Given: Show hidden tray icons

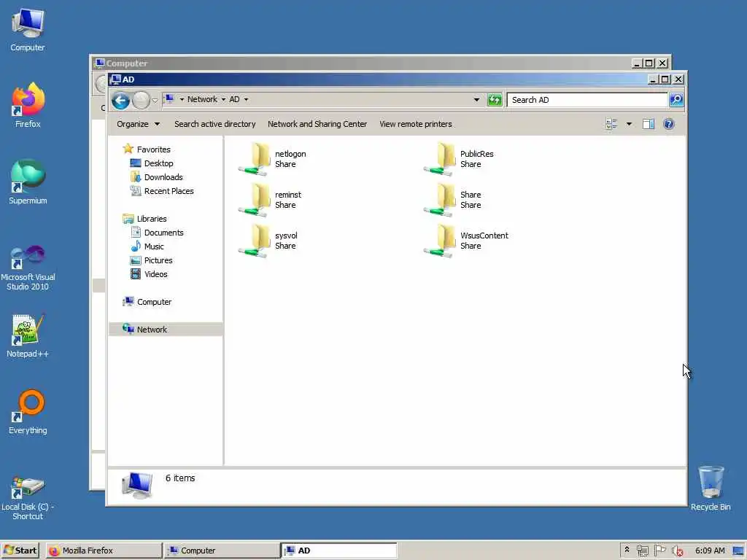Looking at the screenshot, I should (x=627, y=550).
